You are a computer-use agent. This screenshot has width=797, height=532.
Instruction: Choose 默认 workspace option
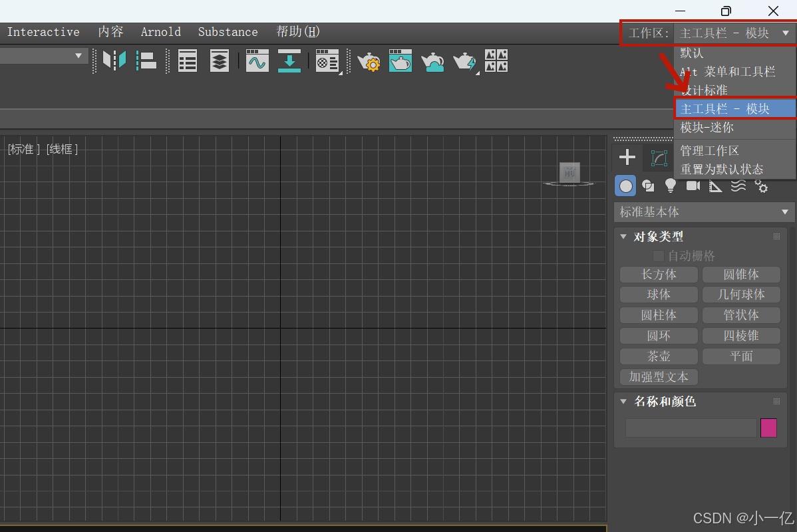734,53
